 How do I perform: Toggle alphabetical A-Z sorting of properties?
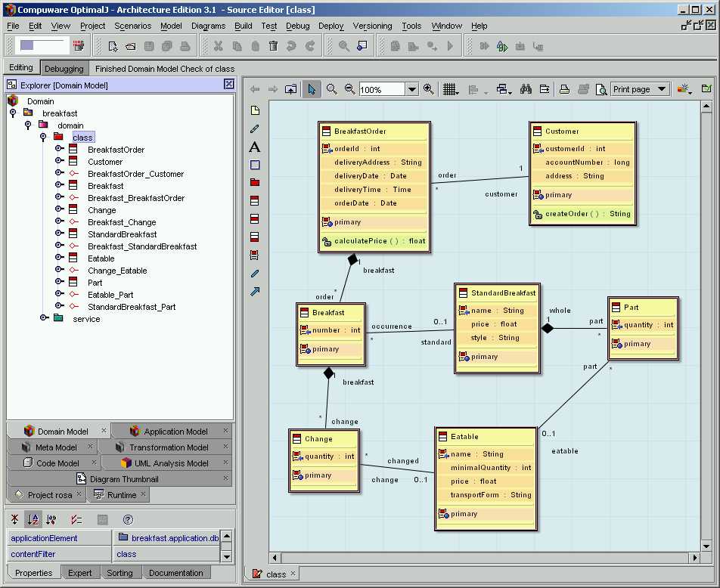[x=33, y=520]
